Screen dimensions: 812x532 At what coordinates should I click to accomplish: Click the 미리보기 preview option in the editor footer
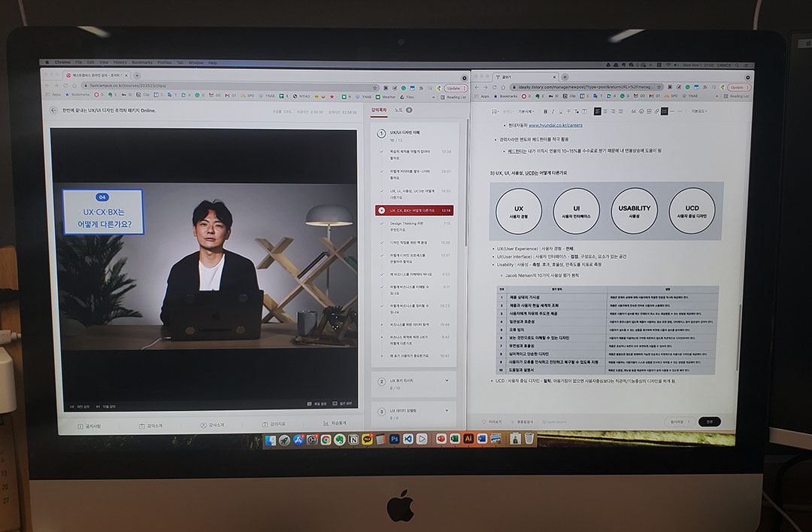(x=492, y=422)
